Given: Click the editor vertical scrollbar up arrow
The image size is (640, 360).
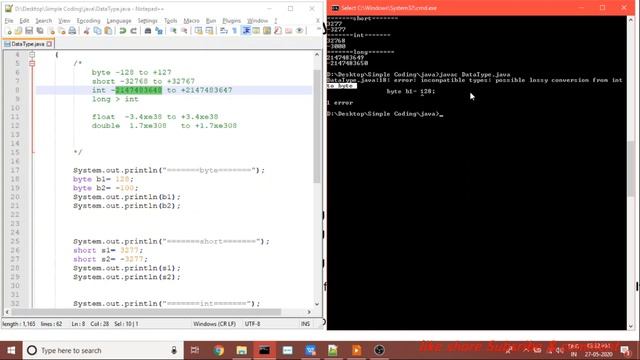Looking at the screenshot, I should pos(317,54).
